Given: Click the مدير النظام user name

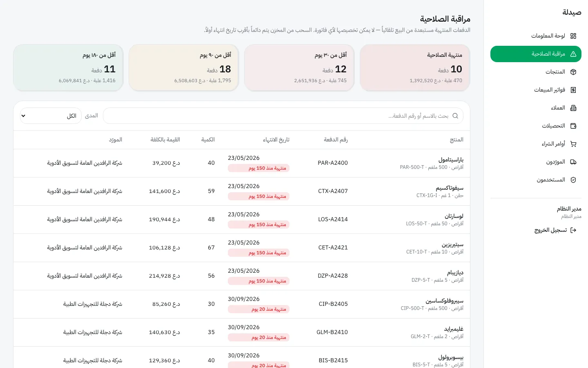Looking at the screenshot, I should pyautogui.click(x=569, y=209).
